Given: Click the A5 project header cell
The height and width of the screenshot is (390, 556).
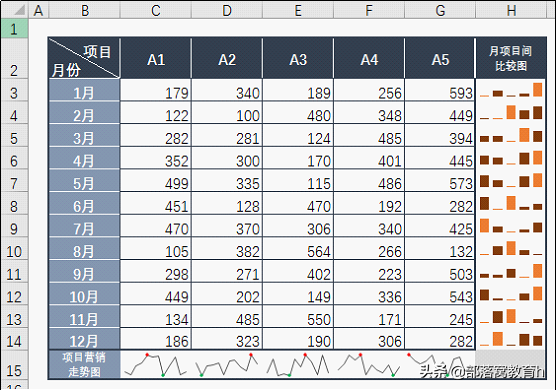Looking at the screenshot, I should (x=440, y=58).
